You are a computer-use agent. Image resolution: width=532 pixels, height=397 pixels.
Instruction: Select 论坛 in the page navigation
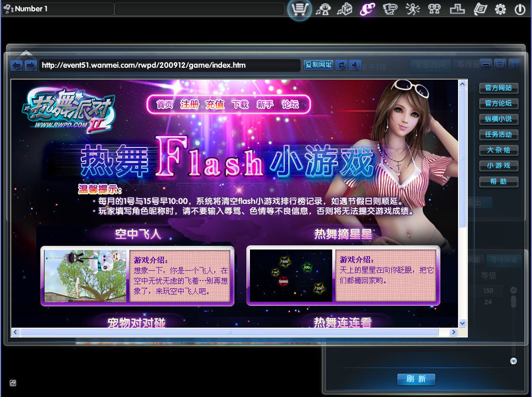290,104
